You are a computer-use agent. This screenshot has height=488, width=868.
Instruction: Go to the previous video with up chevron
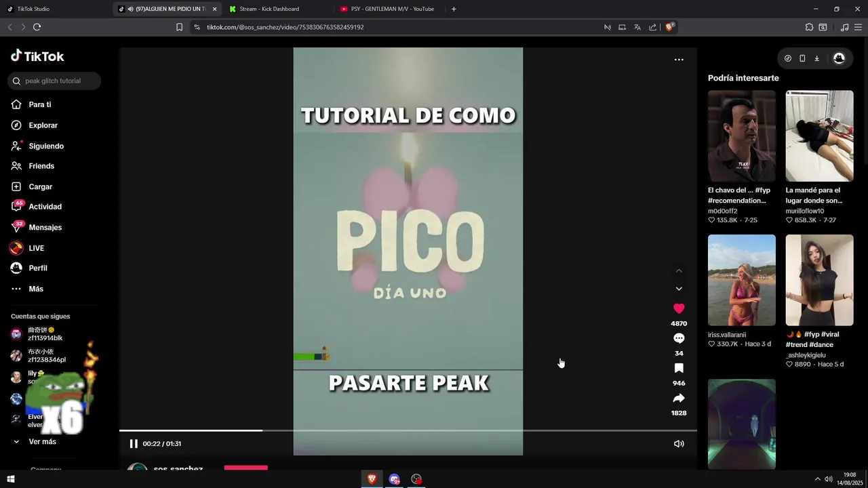pyautogui.click(x=679, y=271)
